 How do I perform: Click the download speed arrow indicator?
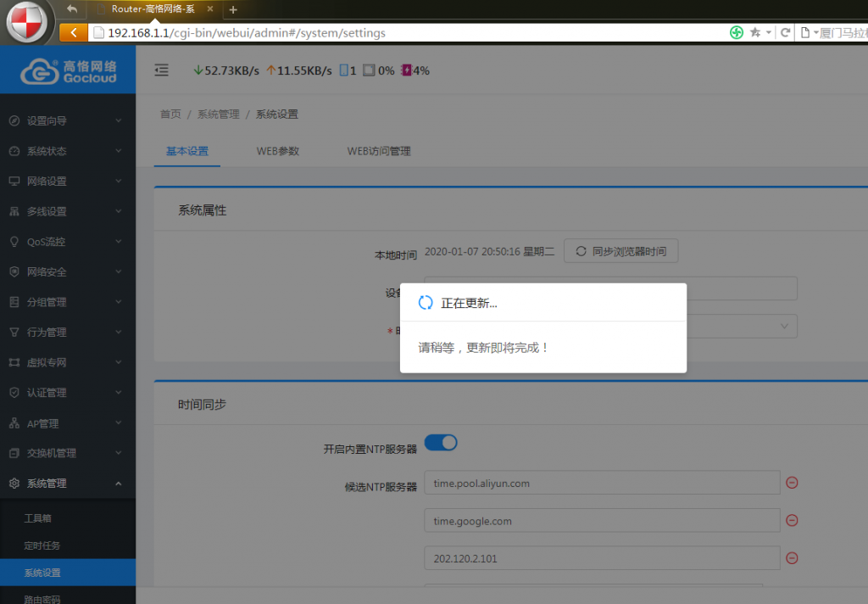point(198,70)
